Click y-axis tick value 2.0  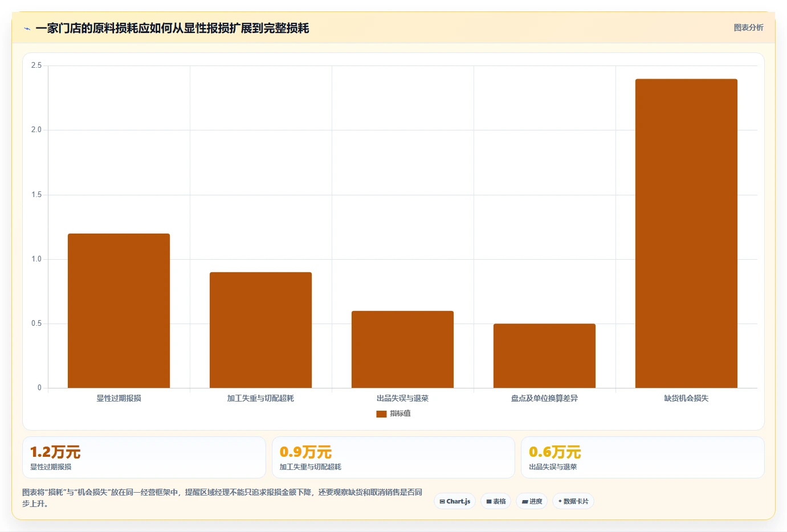(36, 130)
